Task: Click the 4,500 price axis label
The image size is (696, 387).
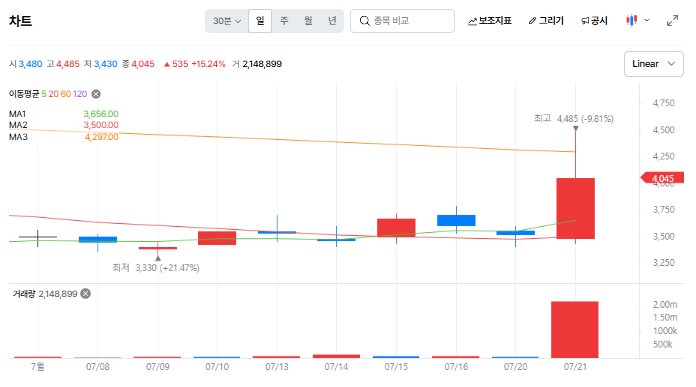Action: (x=664, y=130)
